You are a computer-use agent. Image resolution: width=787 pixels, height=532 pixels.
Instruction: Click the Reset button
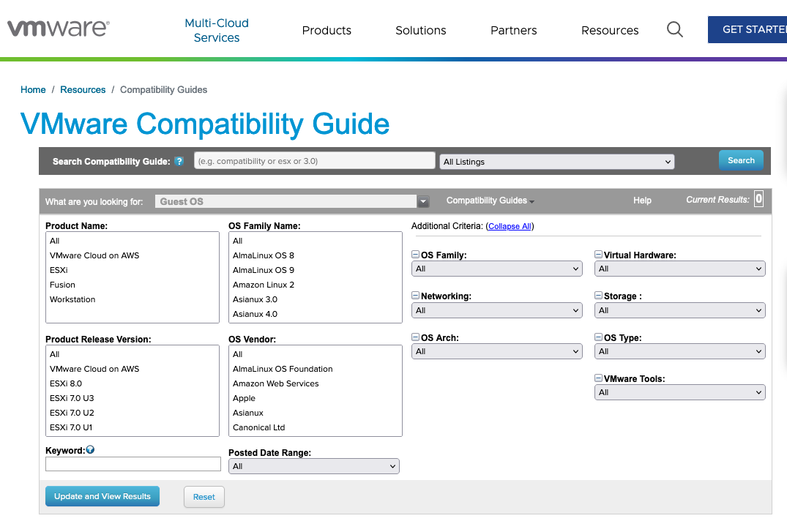pos(204,497)
